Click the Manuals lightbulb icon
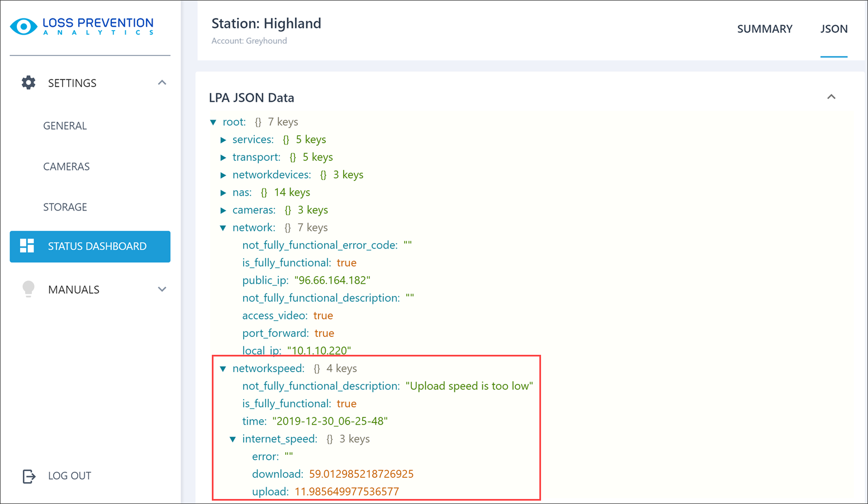Viewport: 868px width, 504px height. [x=29, y=289]
